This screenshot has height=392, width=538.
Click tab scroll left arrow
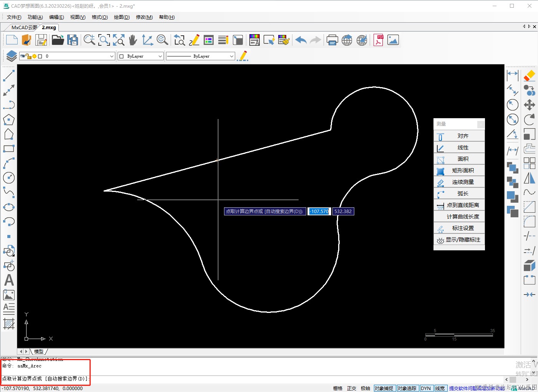coord(524,26)
